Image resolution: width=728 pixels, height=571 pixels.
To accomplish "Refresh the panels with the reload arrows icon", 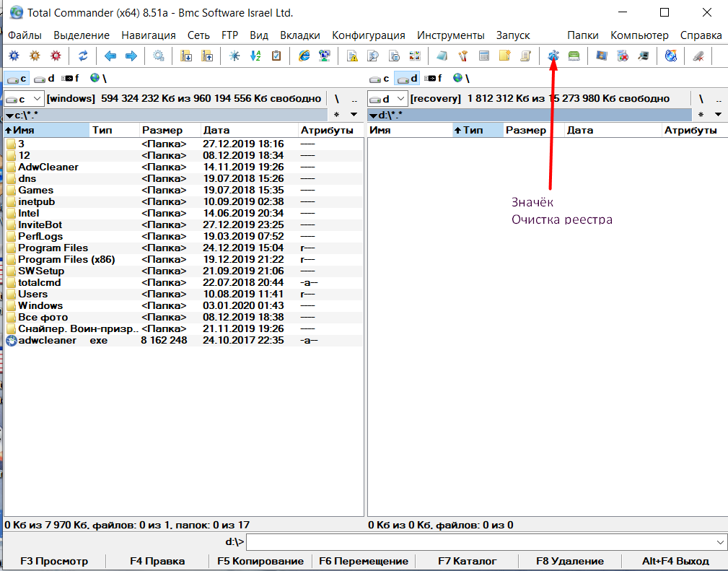I will (x=83, y=56).
